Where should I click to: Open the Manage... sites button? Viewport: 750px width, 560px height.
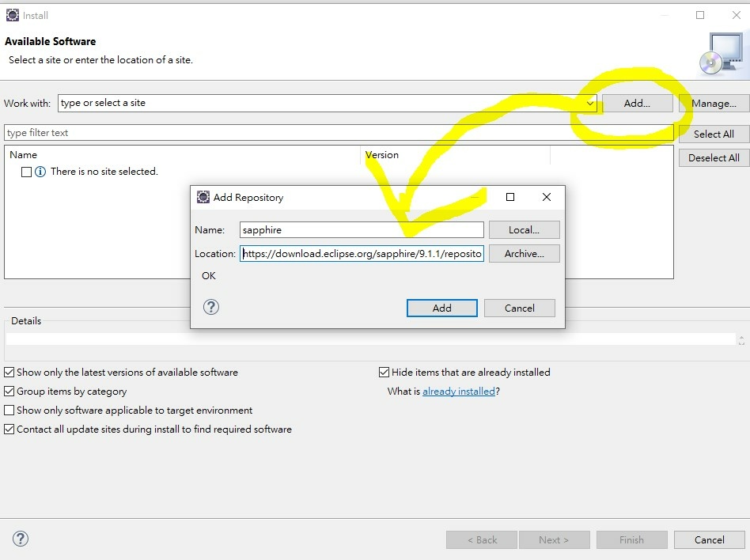tap(714, 104)
